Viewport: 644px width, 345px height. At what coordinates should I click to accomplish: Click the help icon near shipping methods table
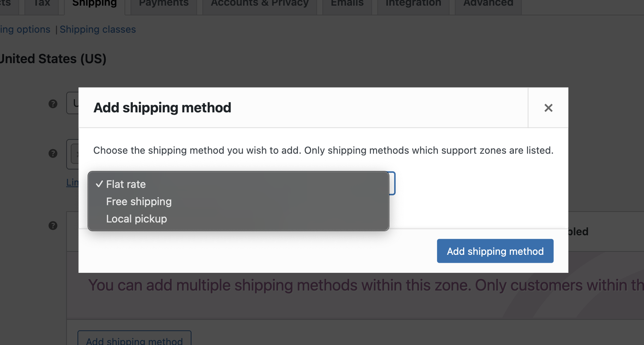coord(53,225)
